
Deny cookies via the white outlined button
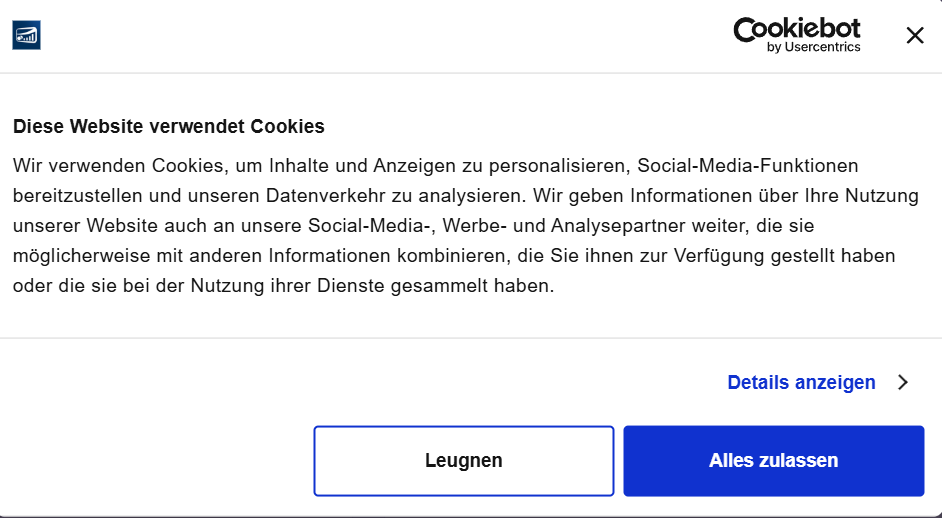pyautogui.click(x=464, y=461)
